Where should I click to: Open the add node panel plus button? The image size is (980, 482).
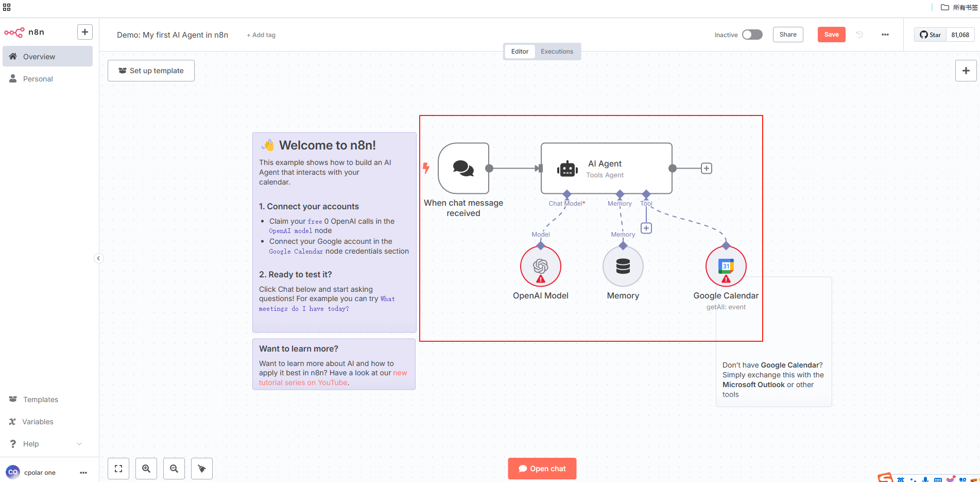click(966, 71)
